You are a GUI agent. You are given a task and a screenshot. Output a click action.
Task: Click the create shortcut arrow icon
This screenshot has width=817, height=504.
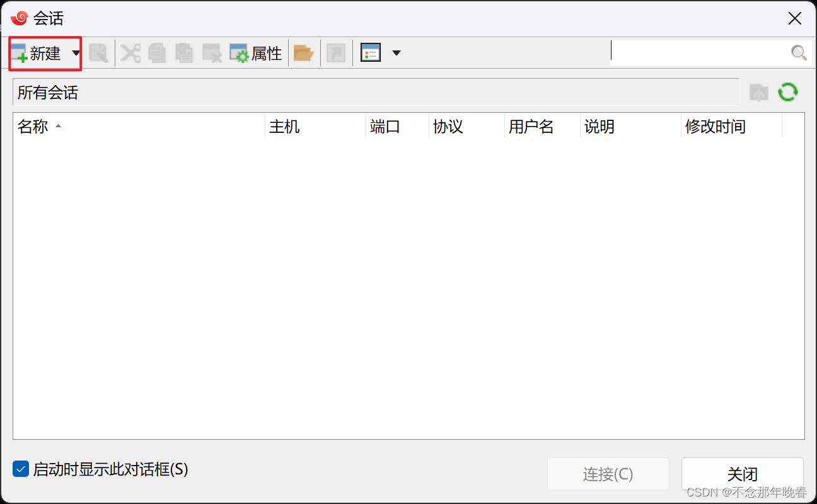point(336,54)
